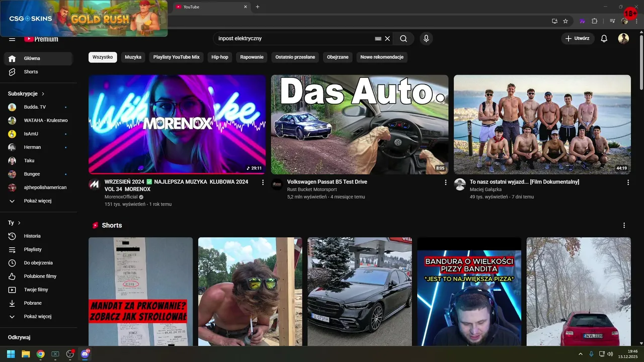Open 'Bandura o wielkości Pizzy Bandita' short
The image size is (644, 362).
[469, 292]
